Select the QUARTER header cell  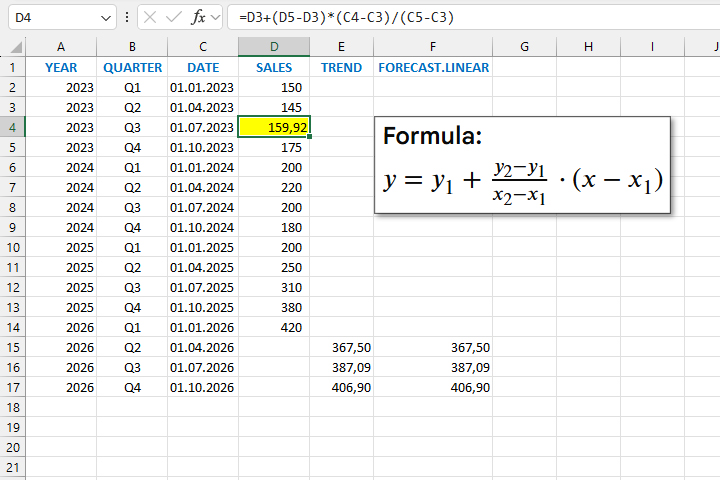click(132, 68)
